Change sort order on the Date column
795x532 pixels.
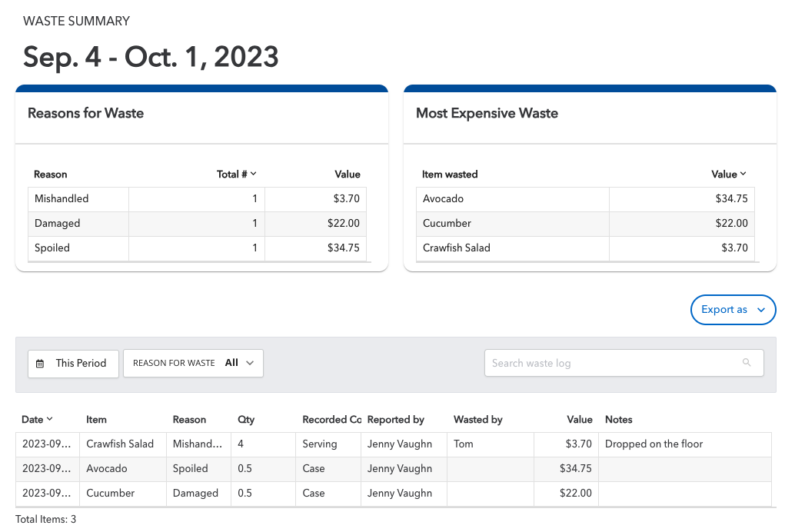pos(36,419)
